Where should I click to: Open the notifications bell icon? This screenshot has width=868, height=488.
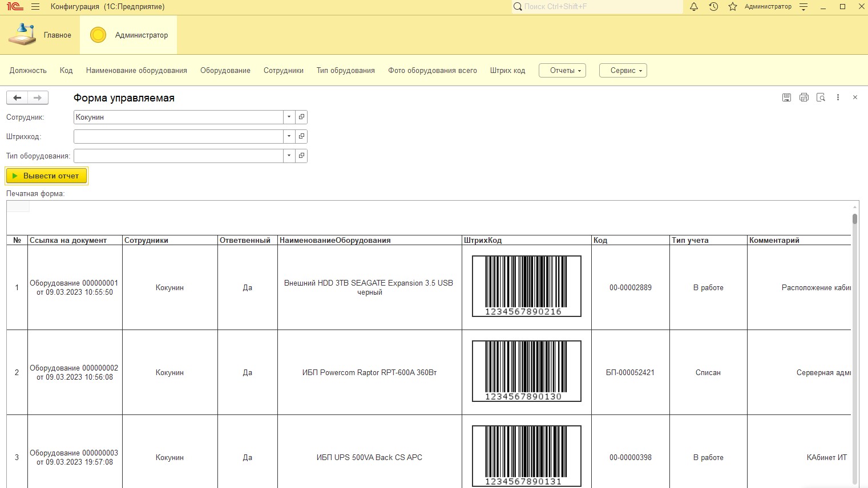694,7
